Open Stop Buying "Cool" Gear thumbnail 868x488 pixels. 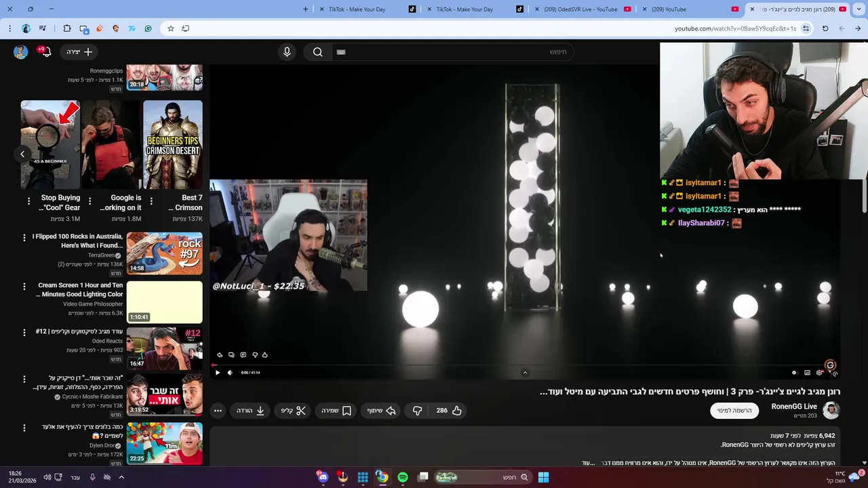click(50, 145)
